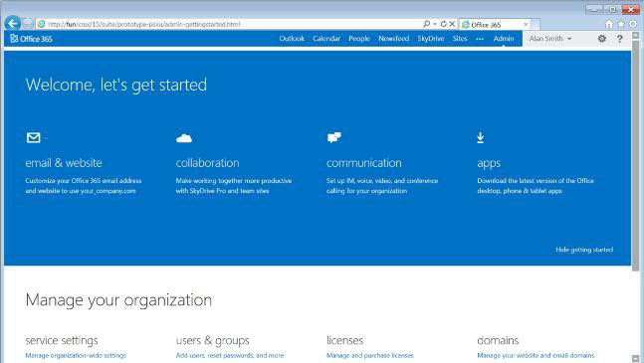Refresh the page with reload icon

444,24
